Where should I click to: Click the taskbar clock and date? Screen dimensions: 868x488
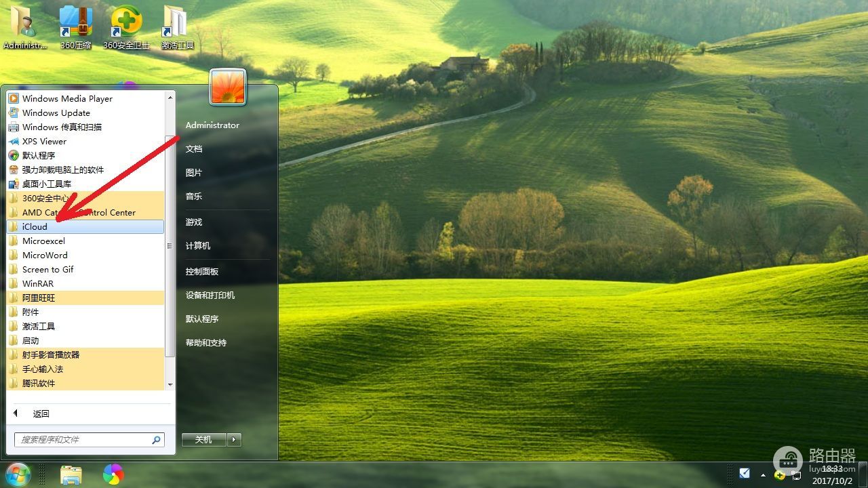click(832, 474)
